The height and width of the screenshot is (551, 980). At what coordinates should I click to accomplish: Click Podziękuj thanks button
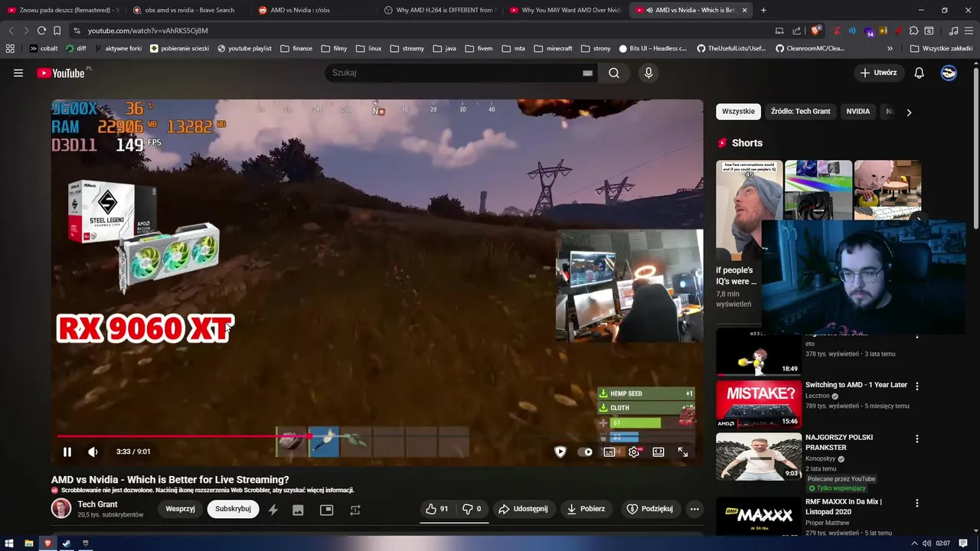[x=649, y=509]
